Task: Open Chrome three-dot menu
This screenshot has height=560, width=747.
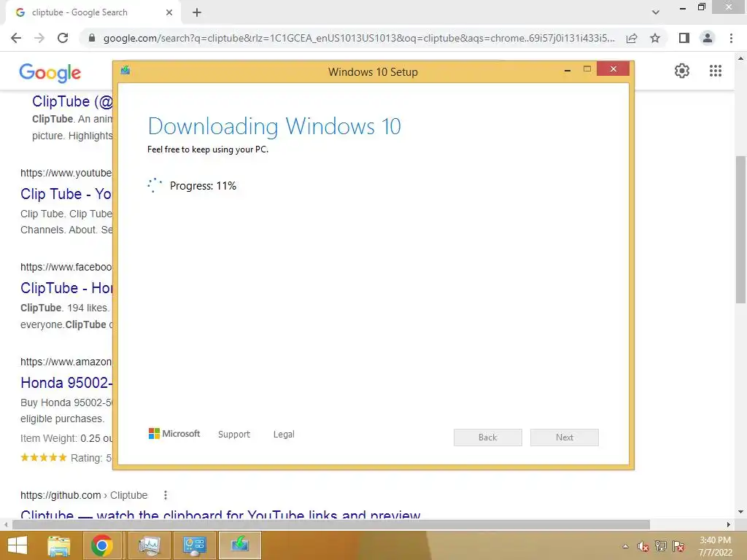Action: 731,38
